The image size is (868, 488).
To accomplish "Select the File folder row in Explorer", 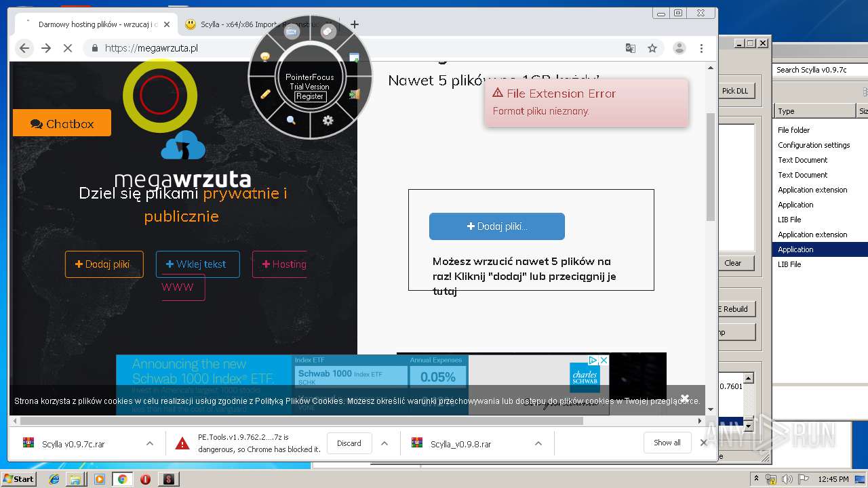I will (821, 130).
